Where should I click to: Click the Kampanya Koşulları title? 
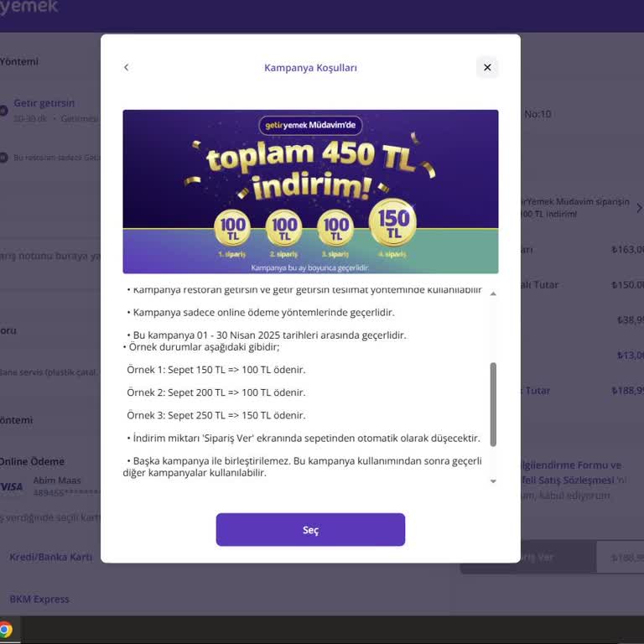310,68
